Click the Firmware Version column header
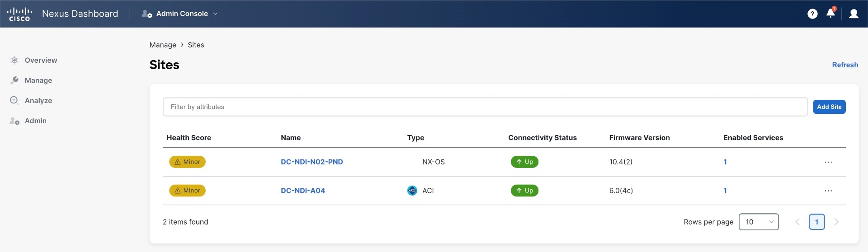The width and height of the screenshot is (868, 252). pos(639,138)
